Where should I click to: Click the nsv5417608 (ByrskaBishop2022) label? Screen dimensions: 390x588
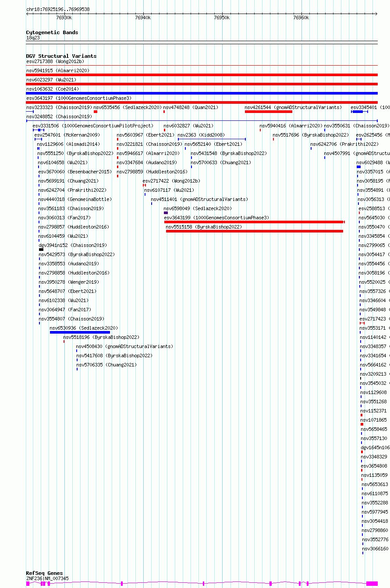114,356
